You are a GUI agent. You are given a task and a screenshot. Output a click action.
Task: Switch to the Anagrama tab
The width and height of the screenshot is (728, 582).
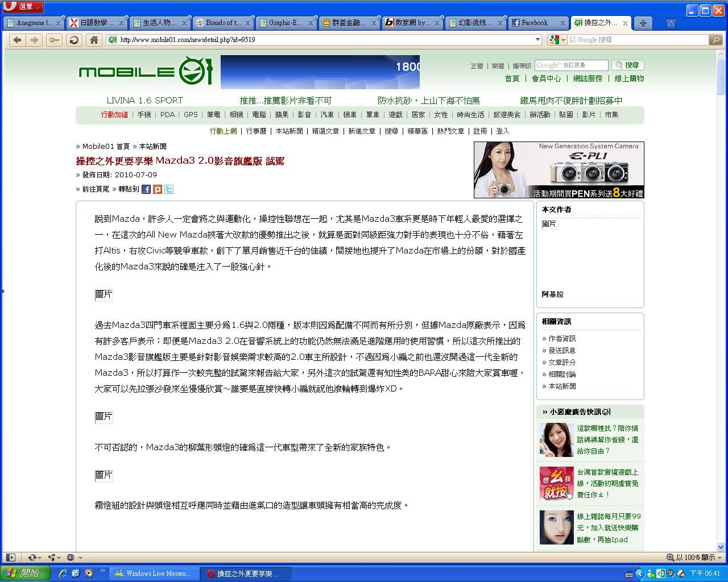[x=34, y=23]
